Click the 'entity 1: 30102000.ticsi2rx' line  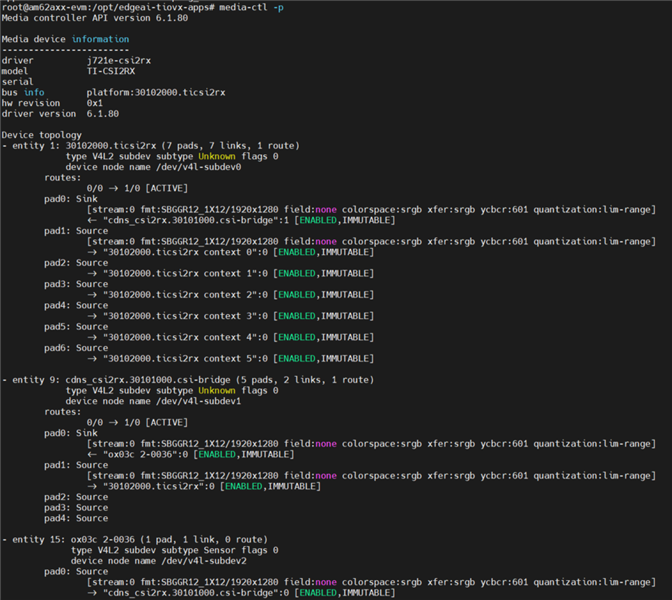151,146
